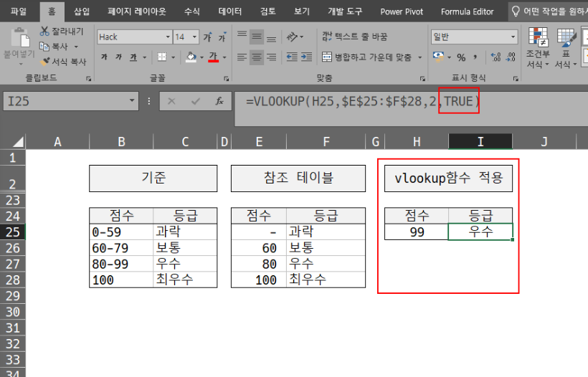Click the Insert Function fx icon
The image size is (588, 377).
point(219,101)
